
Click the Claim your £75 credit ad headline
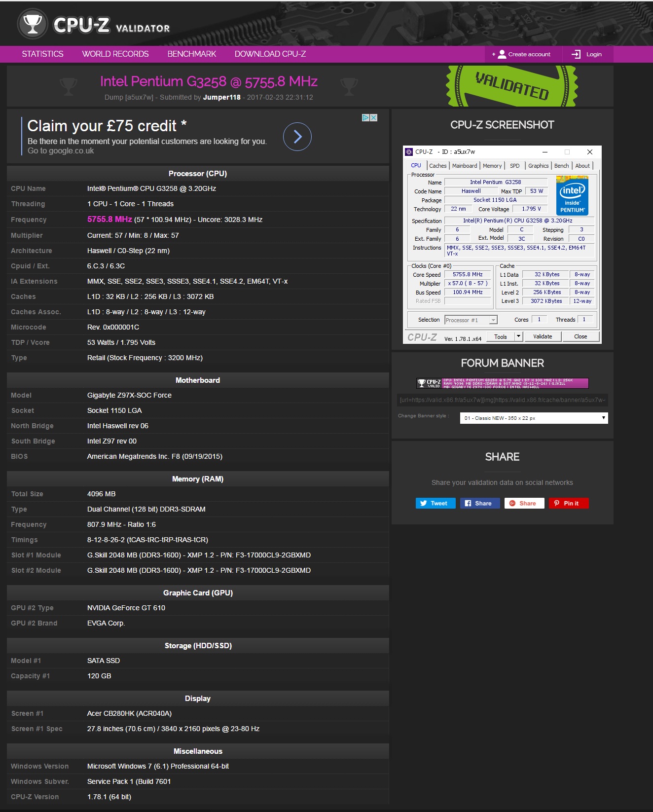[107, 126]
